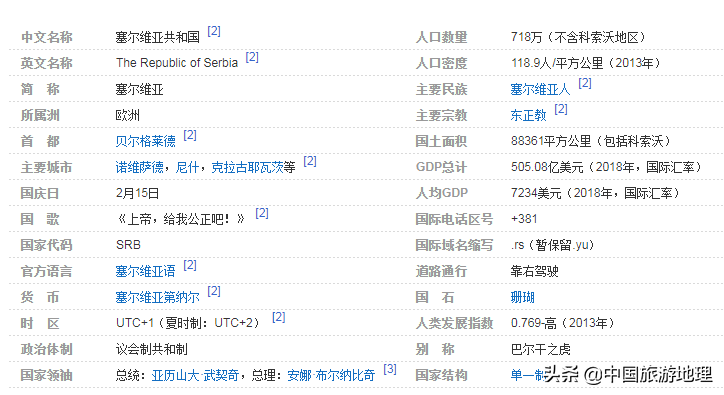Select the 主要城市 label

point(47,167)
